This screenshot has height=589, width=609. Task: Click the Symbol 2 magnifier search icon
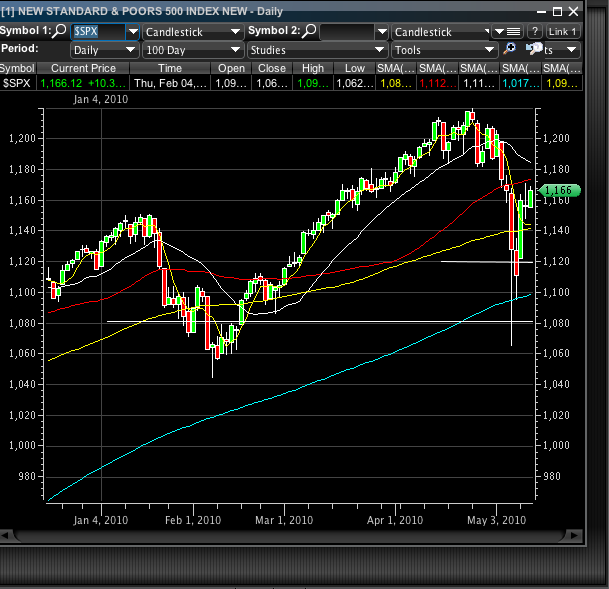click(310, 32)
